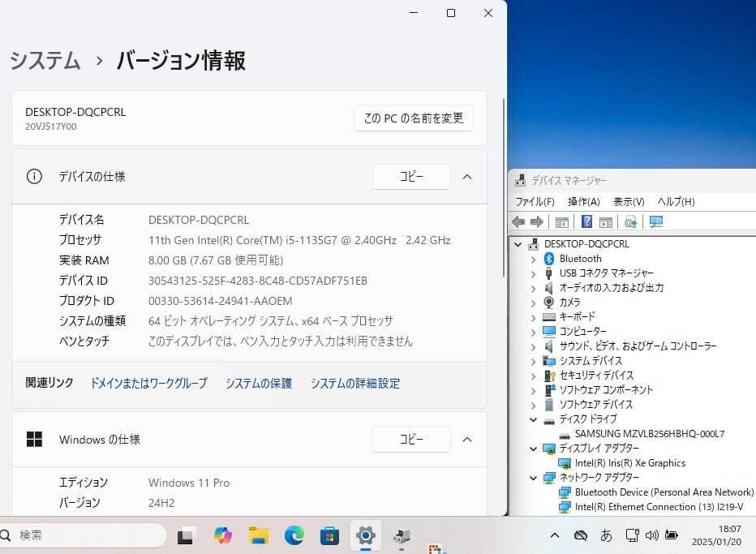The height and width of the screenshot is (554, 756).
Task: Click processor value 11th Gen Intel(R) Core(TM) i5-1135G7
Action: tap(299, 240)
